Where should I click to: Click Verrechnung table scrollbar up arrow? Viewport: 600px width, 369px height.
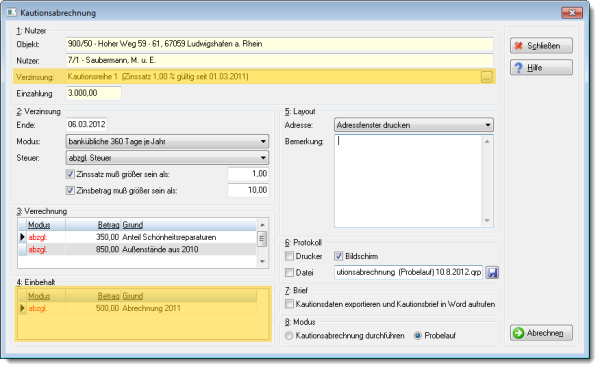coord(262,225)
